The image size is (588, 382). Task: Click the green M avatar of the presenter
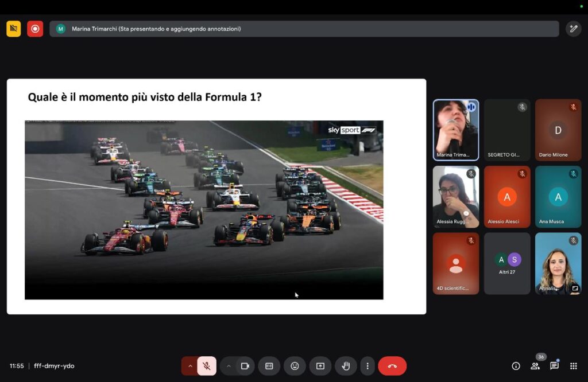60,29
